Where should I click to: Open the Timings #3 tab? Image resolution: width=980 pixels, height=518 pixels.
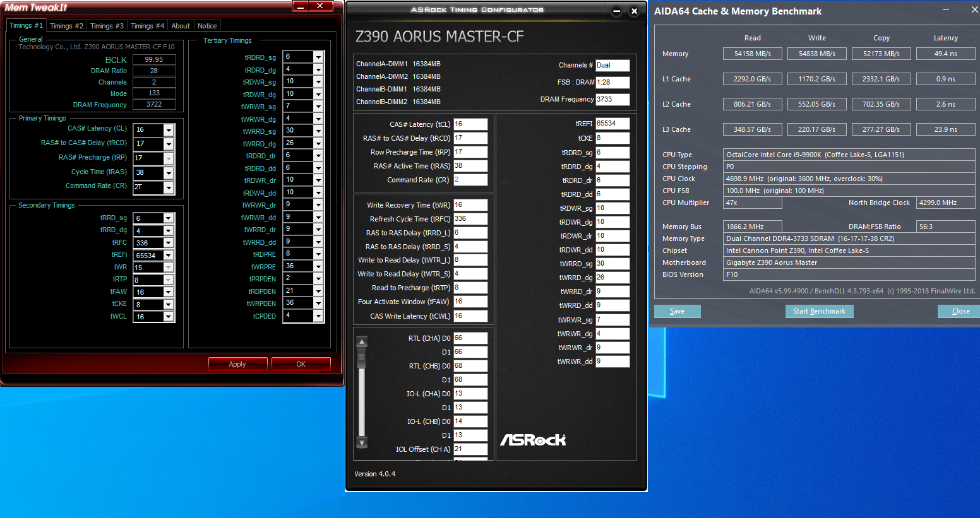point(107,26)
